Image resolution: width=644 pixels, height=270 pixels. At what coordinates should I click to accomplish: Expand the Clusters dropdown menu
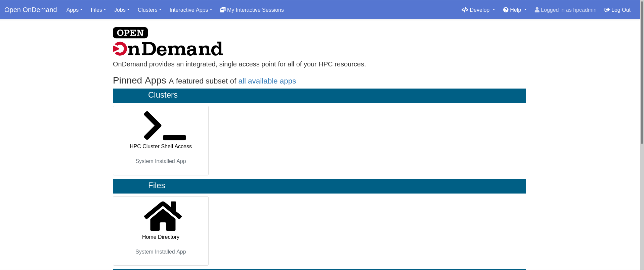pos(149,10)
